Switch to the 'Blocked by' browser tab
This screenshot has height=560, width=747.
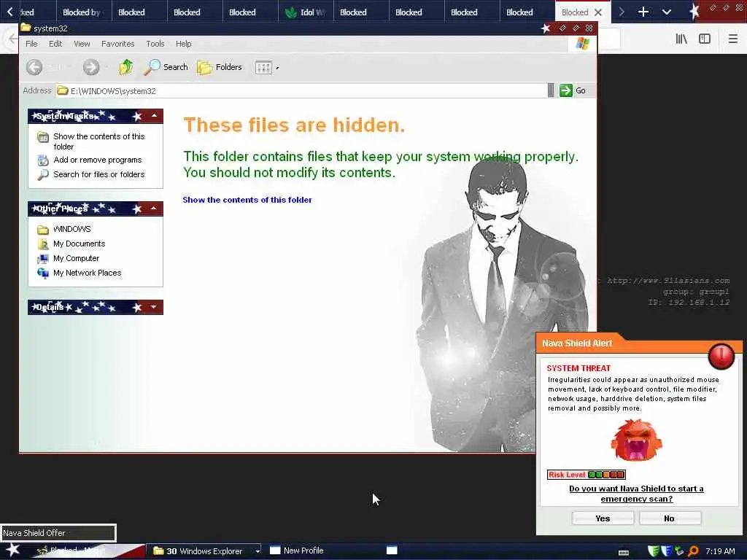pos(84,12)
